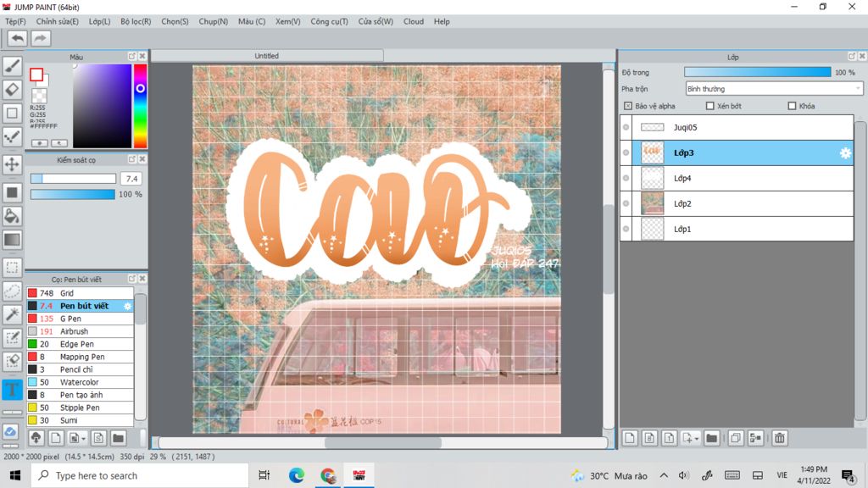This screenshot has width=868, height=488.
Task: Select the Airbrush brush
Action: tap(81, 331)
